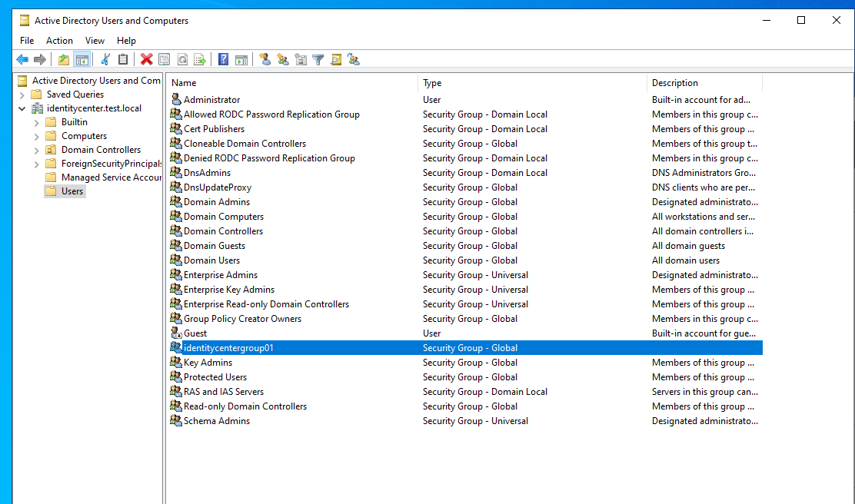
Task: Open the Help menu
Action: coord(126,40)
